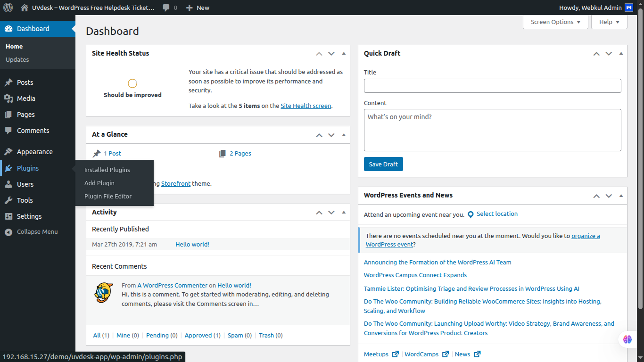Open the Screen Options dropdown
Image resolution: width=644 pixels, height=362 pixels.
555,22
